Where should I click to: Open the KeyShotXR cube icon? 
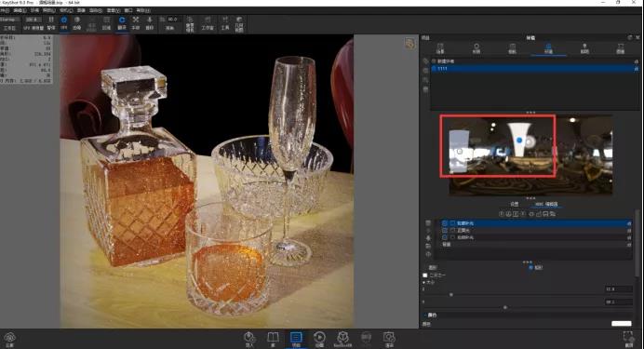click(342, 338)
